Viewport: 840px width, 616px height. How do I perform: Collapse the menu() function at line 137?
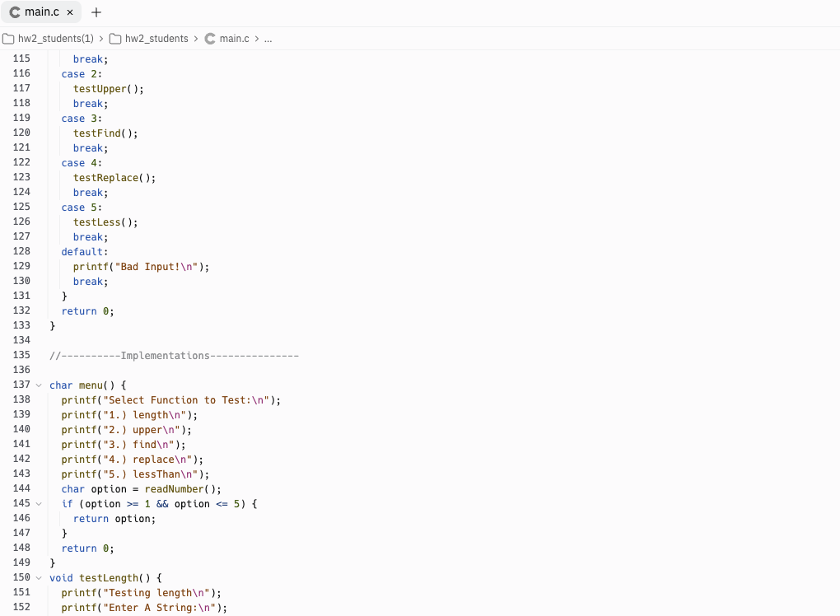(37, 385)
